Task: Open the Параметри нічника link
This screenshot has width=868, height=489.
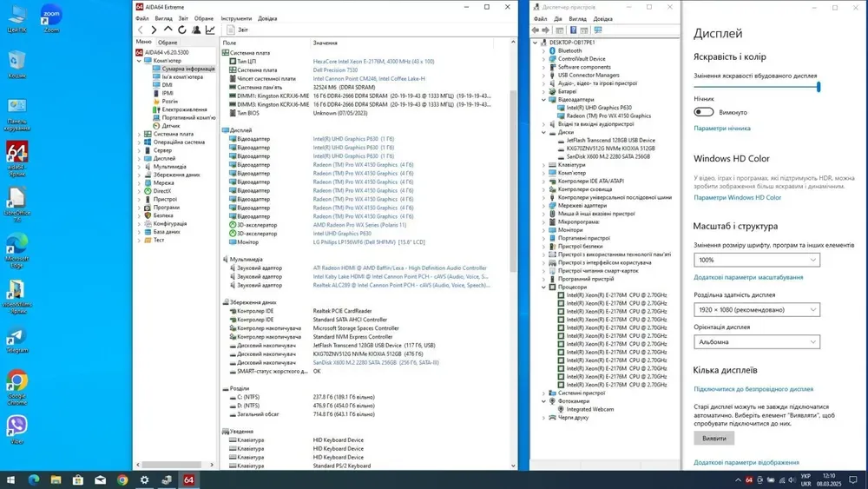Action: (722, 129)
